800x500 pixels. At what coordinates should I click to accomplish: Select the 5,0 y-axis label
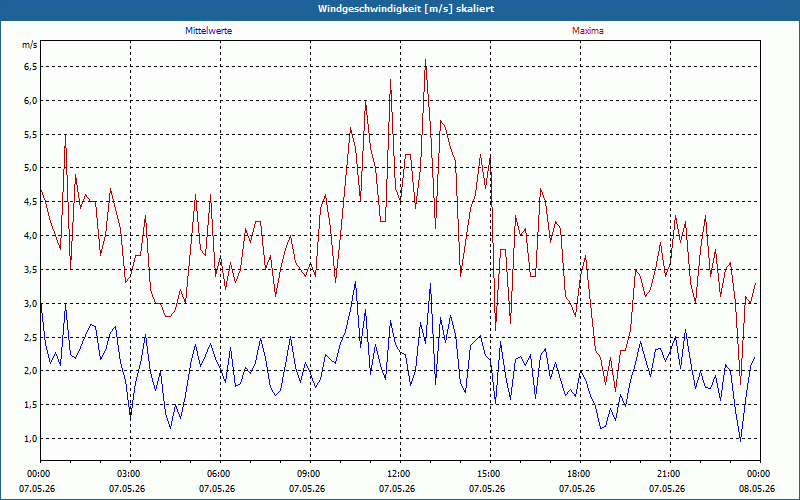tap(32, 168)
